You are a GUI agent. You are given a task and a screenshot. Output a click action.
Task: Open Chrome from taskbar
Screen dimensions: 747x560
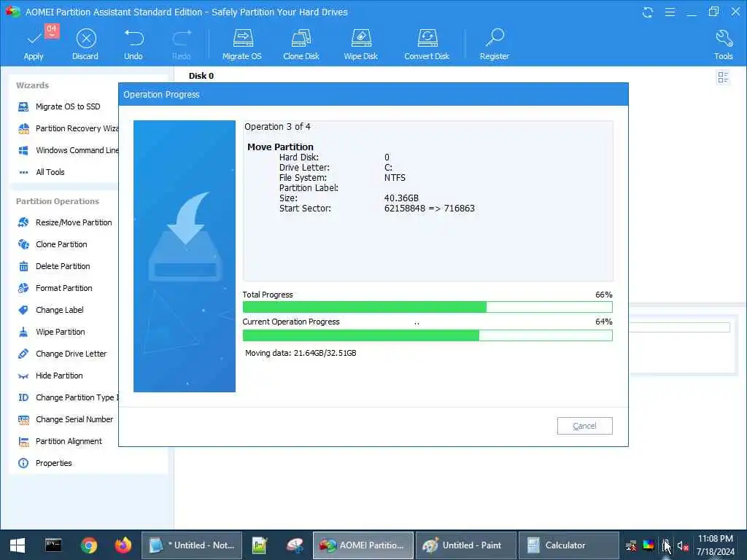coord(88,545)
